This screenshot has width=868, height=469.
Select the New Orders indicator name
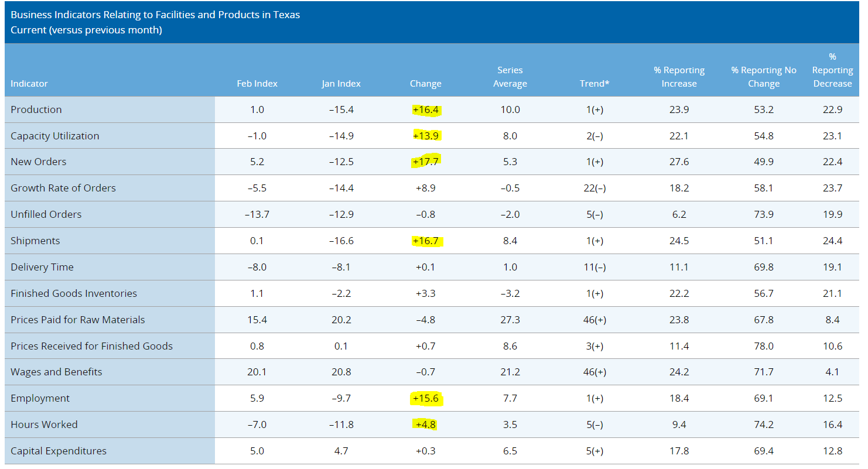pos(39,162)
